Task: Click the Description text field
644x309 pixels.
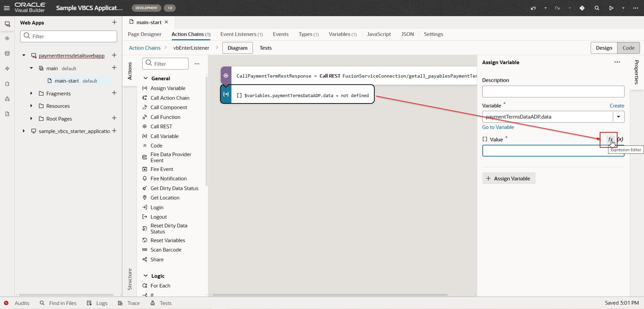Action: click(553, 91)
